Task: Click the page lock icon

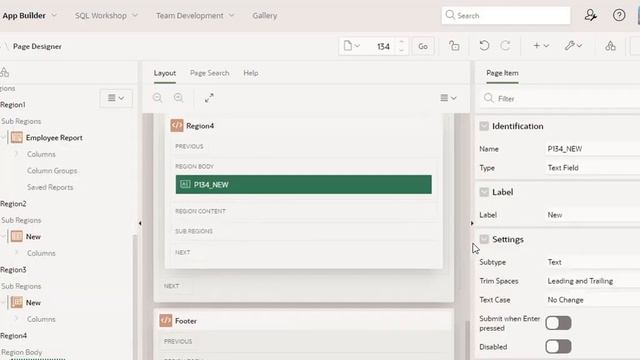Action: point(454,46)
